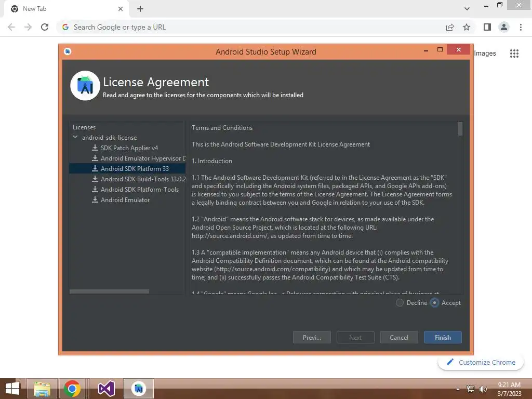Click download icon beside Android SDK Build-Tools
The image size is (532, 399).
tap(95, 179)
